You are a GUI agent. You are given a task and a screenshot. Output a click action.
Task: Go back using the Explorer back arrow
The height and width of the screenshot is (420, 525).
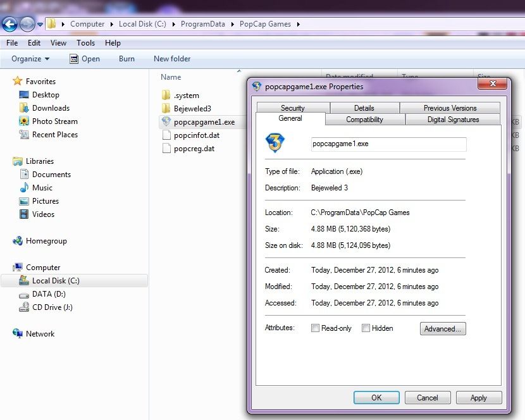coord(9,24)
